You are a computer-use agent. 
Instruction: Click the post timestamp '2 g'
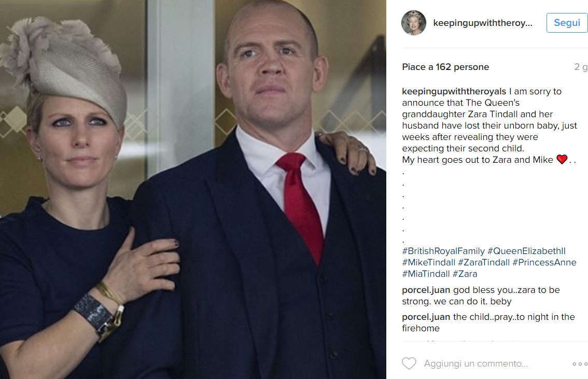581,67
